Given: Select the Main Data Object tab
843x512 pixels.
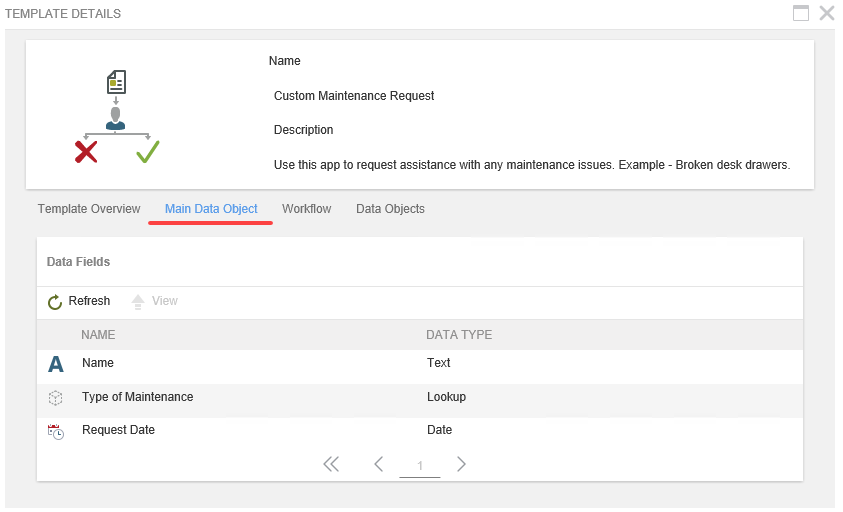Looking at the screenshot, I should click(211, 209).
